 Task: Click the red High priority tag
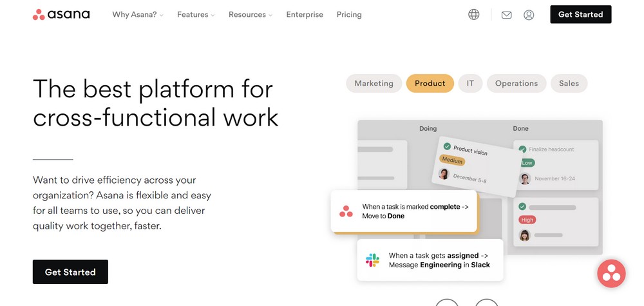coord(527,220)
